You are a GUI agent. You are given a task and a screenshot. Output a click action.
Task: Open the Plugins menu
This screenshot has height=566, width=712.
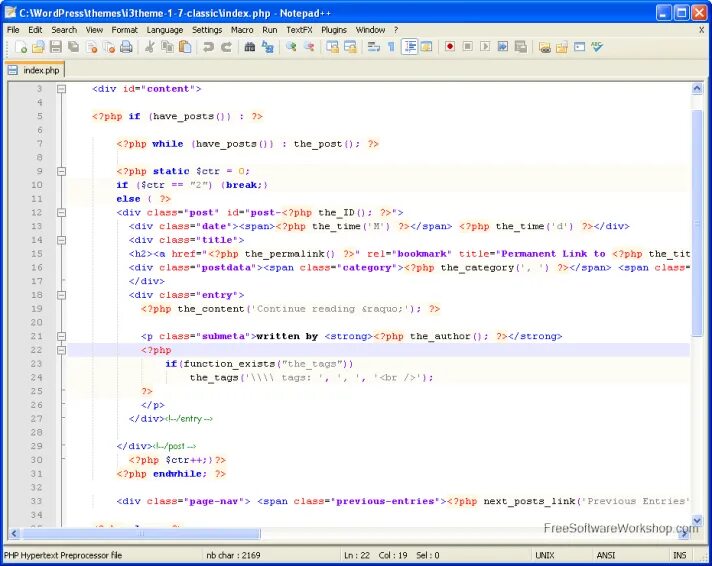tap(334, 30)
